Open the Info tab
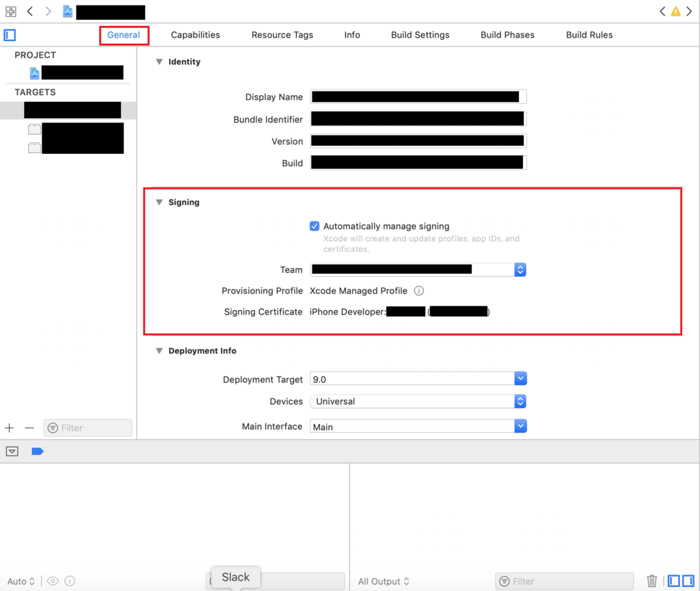Viewport: 700px width, 591px height. pyautogui.click(x=352, y=35)
